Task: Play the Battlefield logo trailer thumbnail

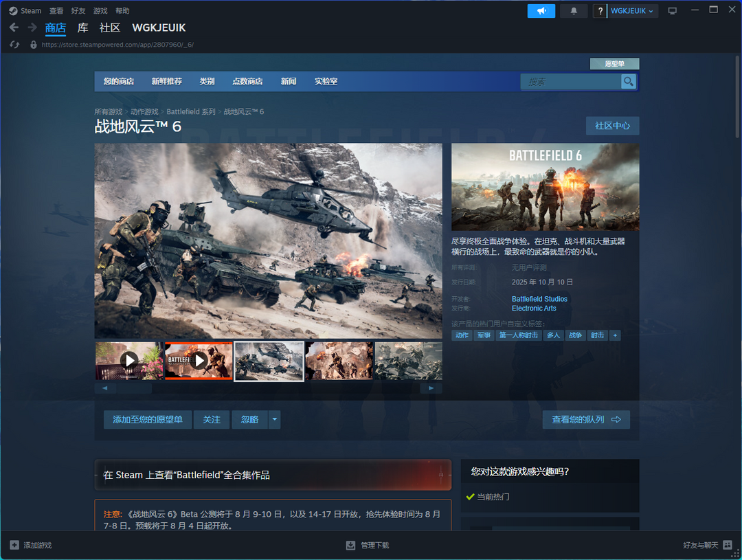Action: 199,361
